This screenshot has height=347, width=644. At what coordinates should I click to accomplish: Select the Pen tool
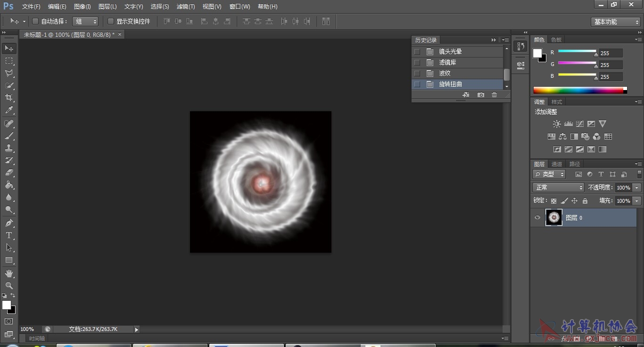(9, 223)
